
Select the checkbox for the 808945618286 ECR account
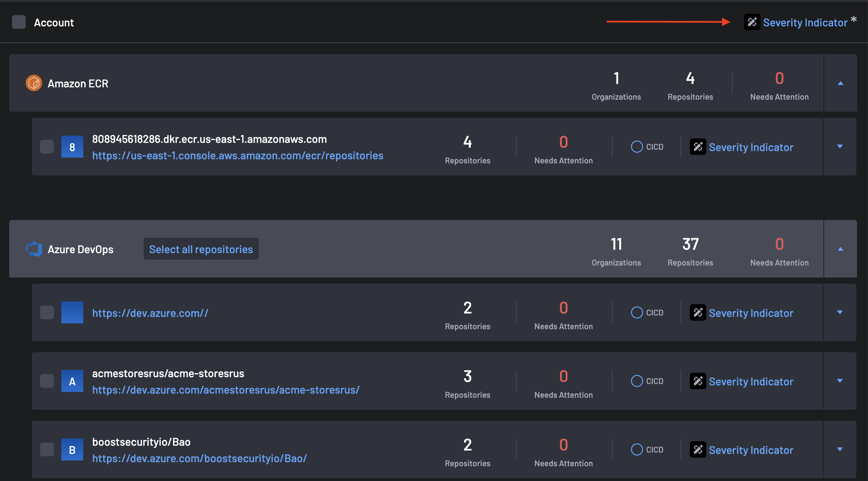tap(47, 147)
